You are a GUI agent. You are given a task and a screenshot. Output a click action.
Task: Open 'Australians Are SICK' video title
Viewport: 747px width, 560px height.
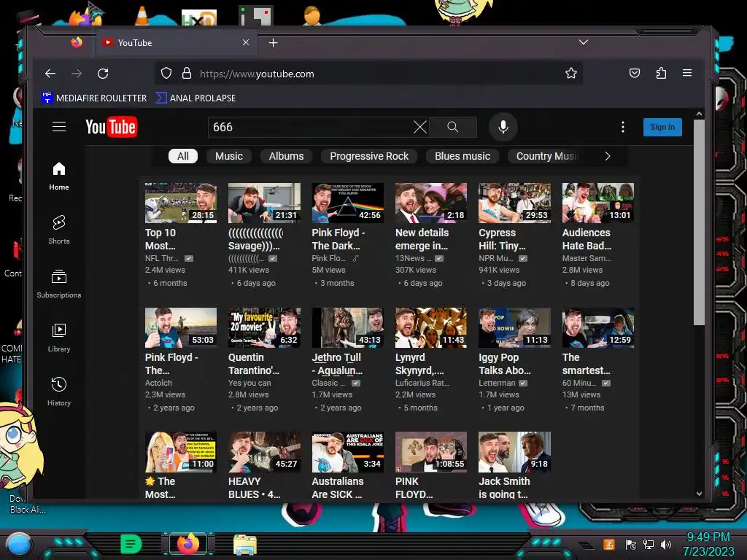point(337,488)
